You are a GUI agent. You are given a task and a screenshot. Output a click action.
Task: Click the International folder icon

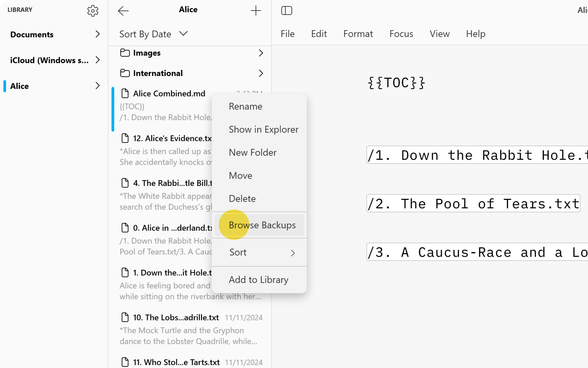point(125,73)
